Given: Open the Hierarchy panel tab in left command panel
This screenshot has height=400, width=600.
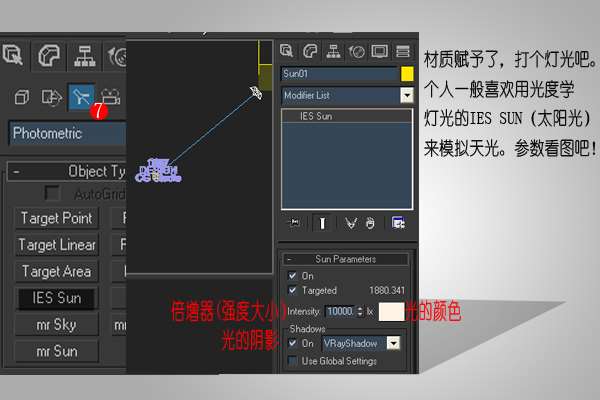Looking at the screenshot, I should point(84,56).
